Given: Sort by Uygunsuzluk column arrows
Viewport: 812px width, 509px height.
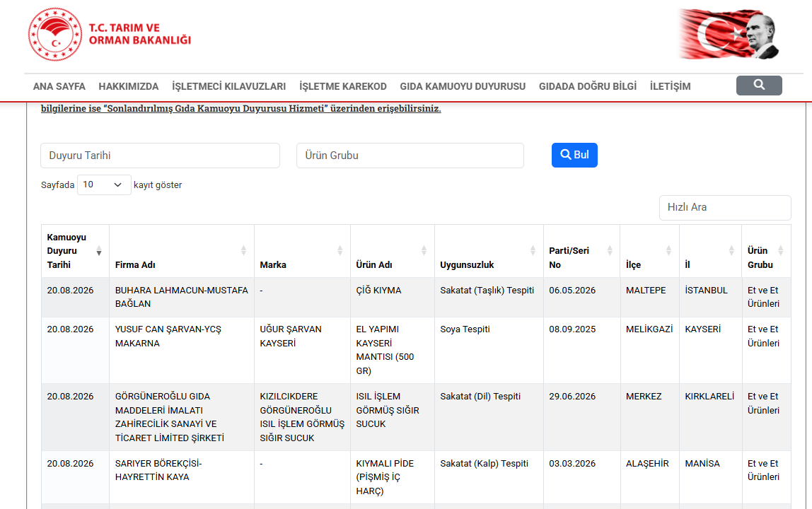Looking at the screenshot, I should 533,251.
